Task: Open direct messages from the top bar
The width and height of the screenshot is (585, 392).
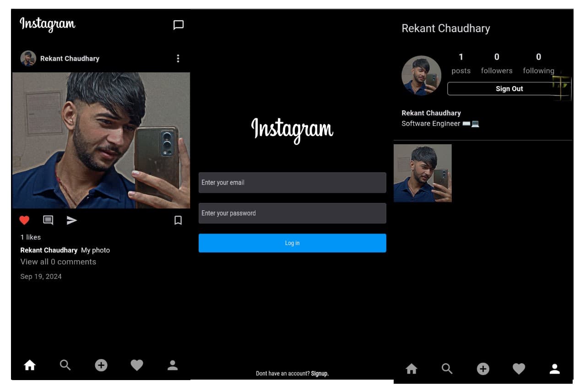Action: click(x=178, y=25)
